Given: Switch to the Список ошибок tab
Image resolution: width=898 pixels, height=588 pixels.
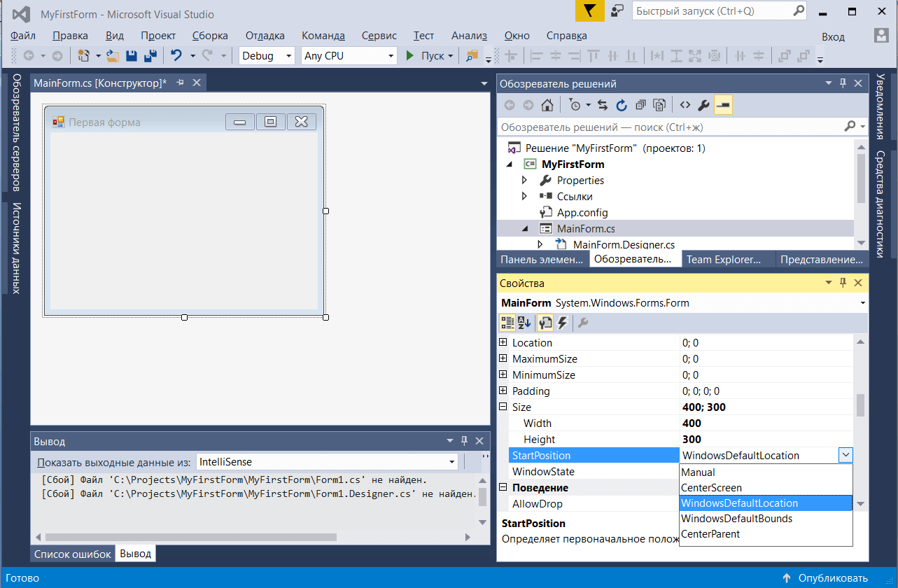Looking at the screenshot, I should 73,554.
